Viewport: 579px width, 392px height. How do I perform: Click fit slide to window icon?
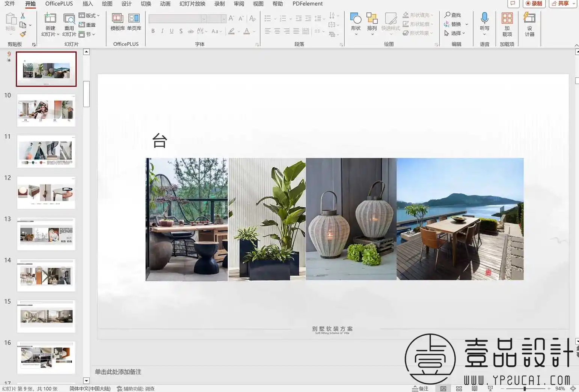click(x=573, y=389)
